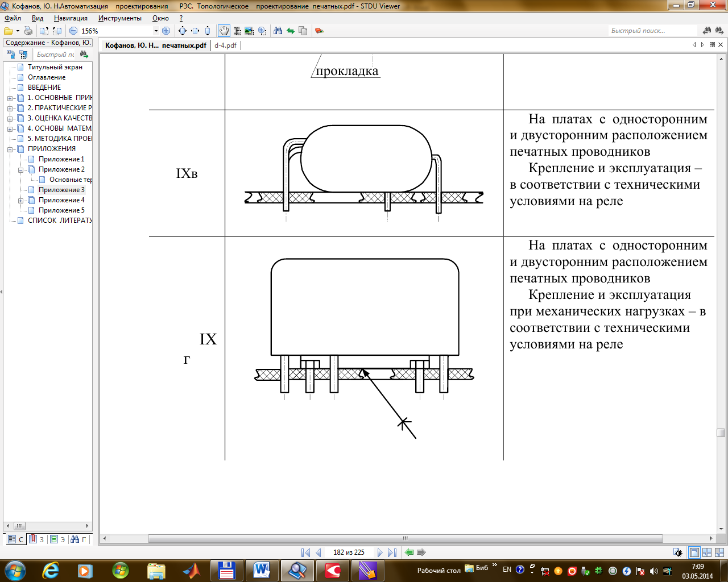Open file using the folder toolbar icon
The image size is (728, 582).
[x=8, y=31]
